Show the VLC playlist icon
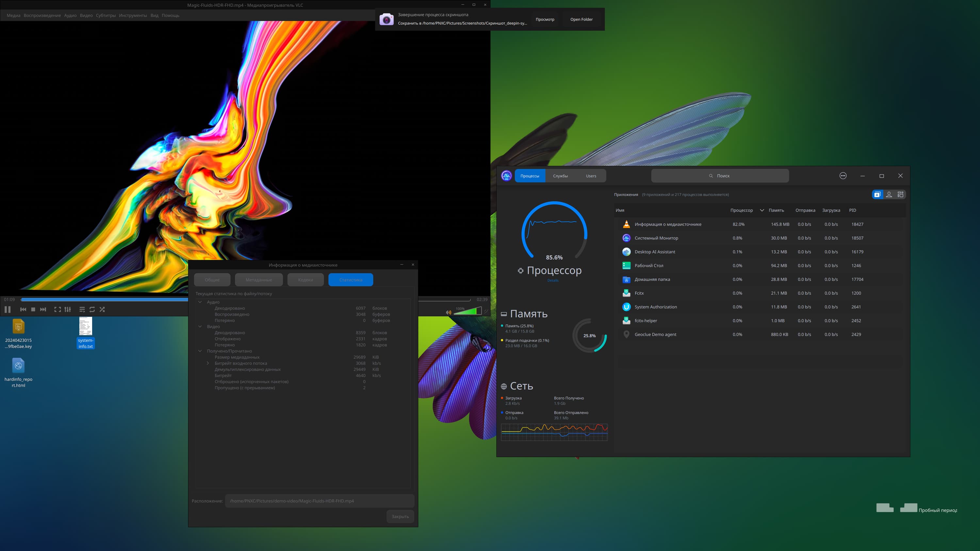The height and width of the screenshot is (551, 980). point(82,309)
